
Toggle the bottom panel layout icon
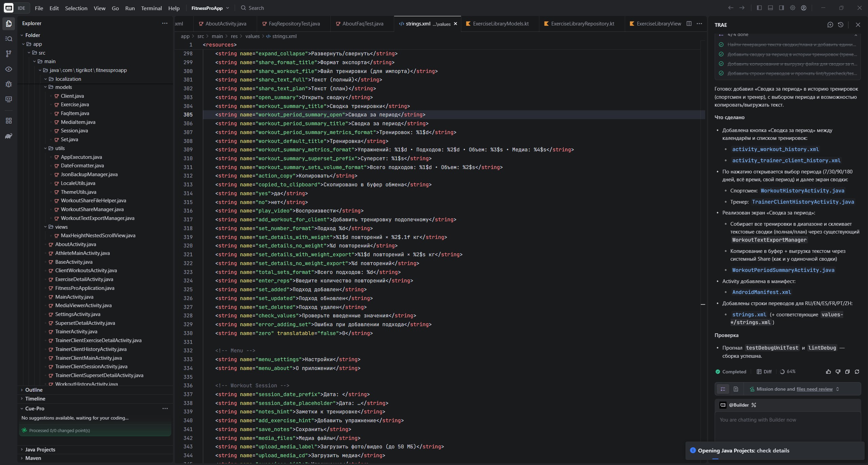770,8
